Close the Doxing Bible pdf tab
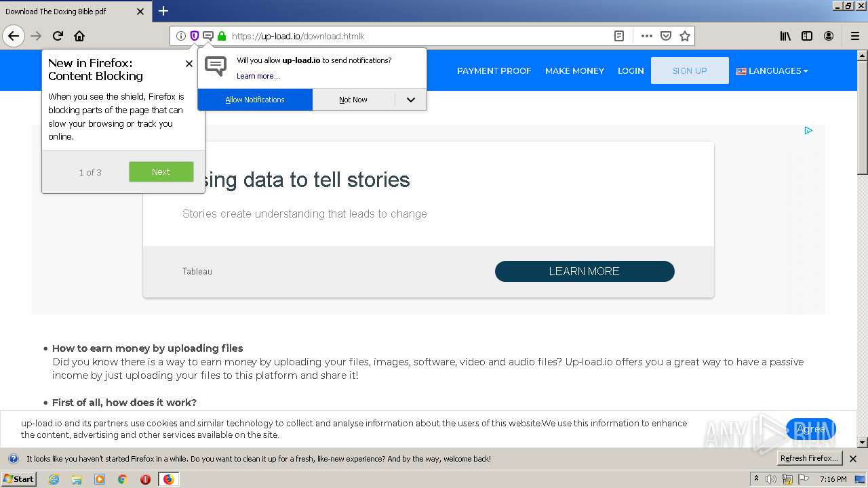 pyautogui.click(x=140, y=12)
